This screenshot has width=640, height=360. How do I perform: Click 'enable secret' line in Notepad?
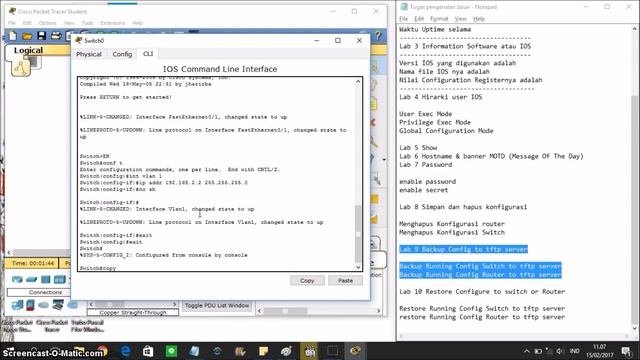pos(424,190)
